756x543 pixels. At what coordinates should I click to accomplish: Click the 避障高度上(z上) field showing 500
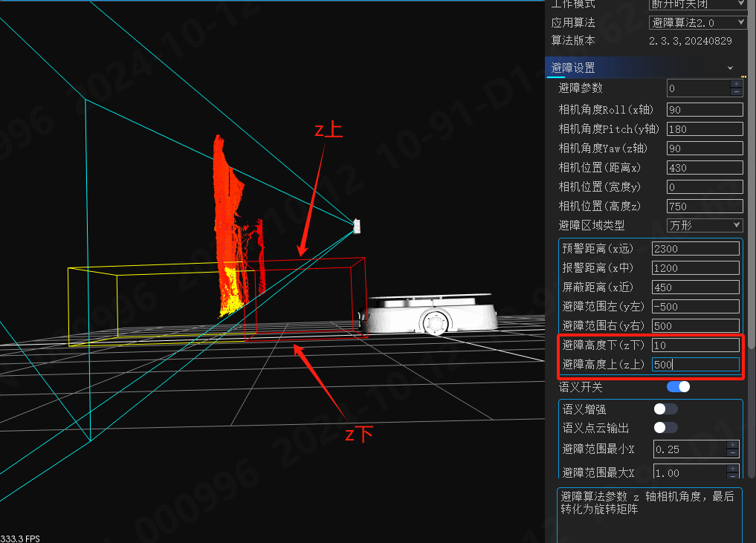(695, 364)
